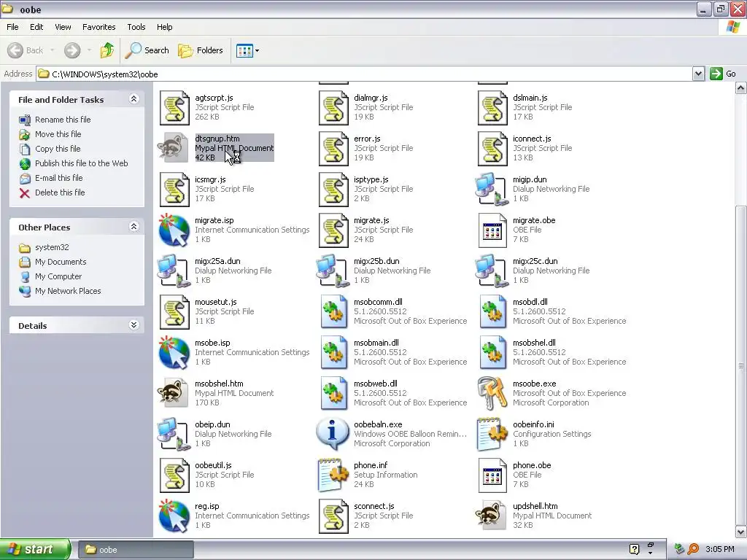Select the file name msobweb.dll

pyautogui.click(x=376, y=384)
